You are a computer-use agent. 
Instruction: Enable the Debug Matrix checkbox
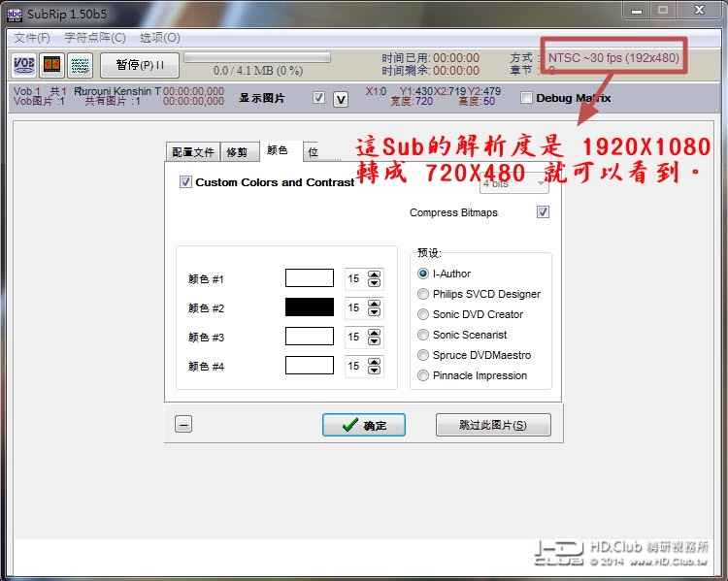click(526, 97)
